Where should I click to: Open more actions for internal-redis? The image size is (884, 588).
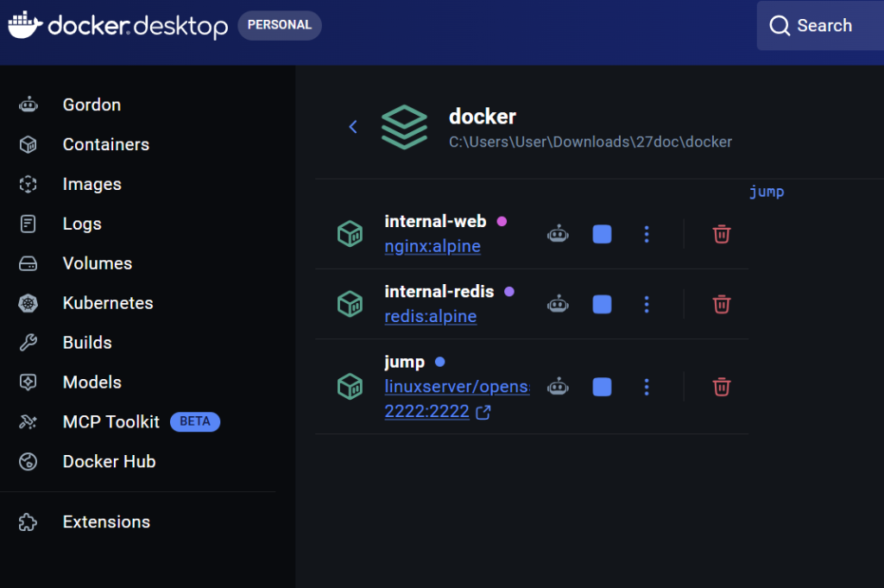click(x=647, y=305)
